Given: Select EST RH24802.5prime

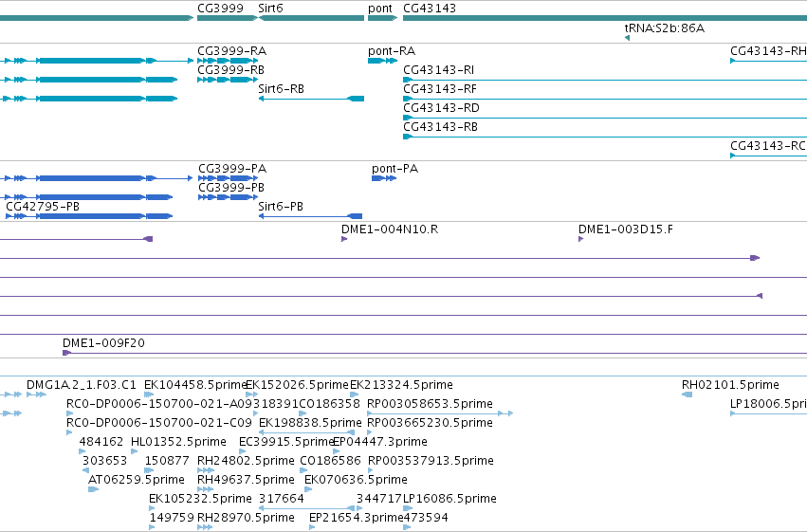Looking at the screenshot, I should [x=246, y=461].
